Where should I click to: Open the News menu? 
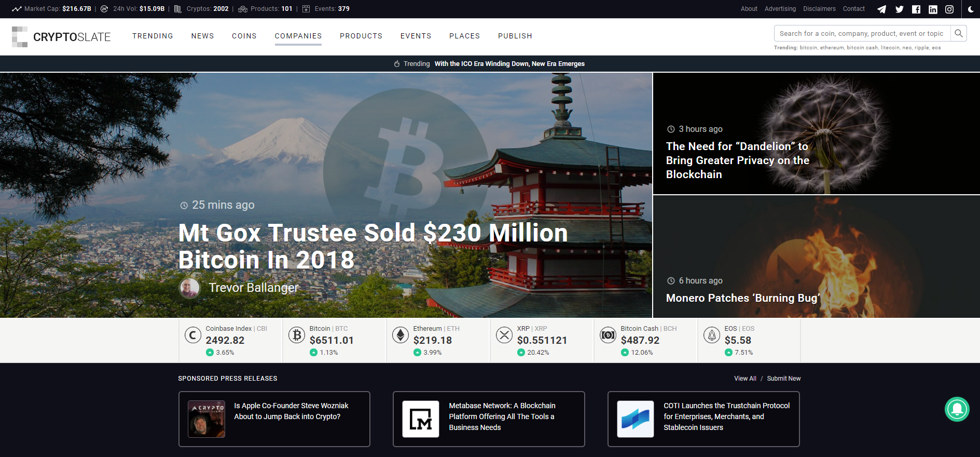(x=202, y=36)
